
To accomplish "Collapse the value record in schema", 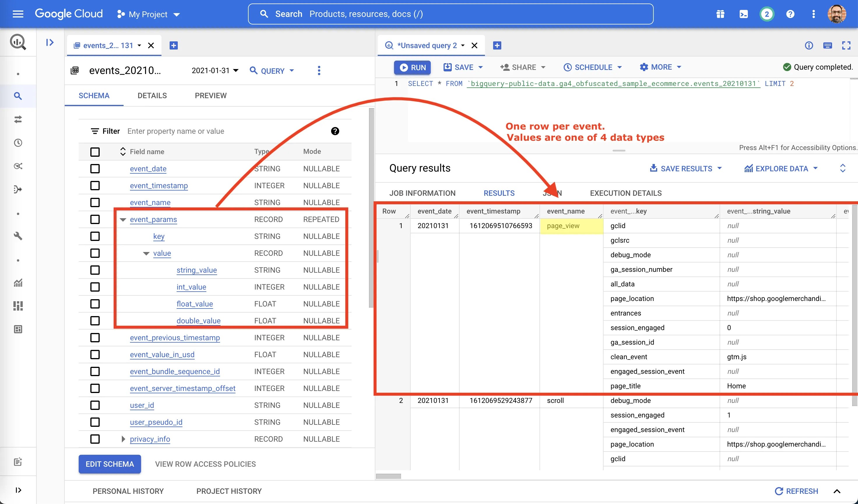I will pos(146,253).
